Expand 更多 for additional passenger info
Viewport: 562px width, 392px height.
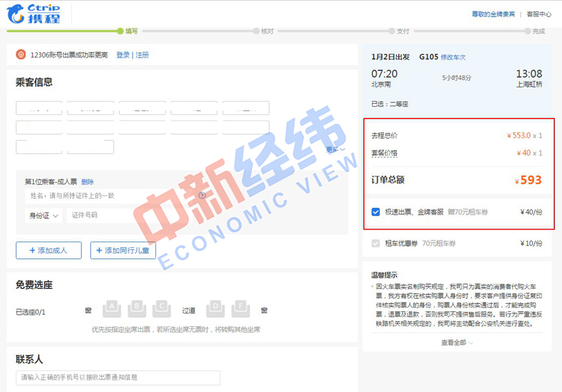pos(334,148)
